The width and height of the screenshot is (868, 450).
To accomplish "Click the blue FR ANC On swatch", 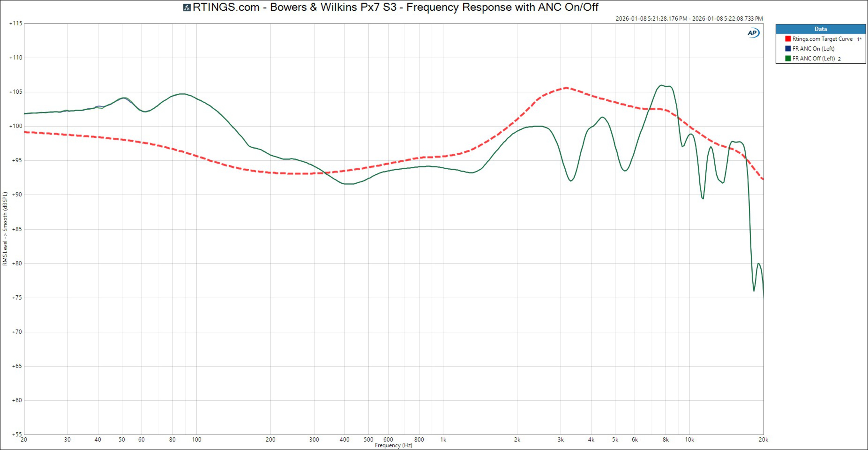I will 788,49.
